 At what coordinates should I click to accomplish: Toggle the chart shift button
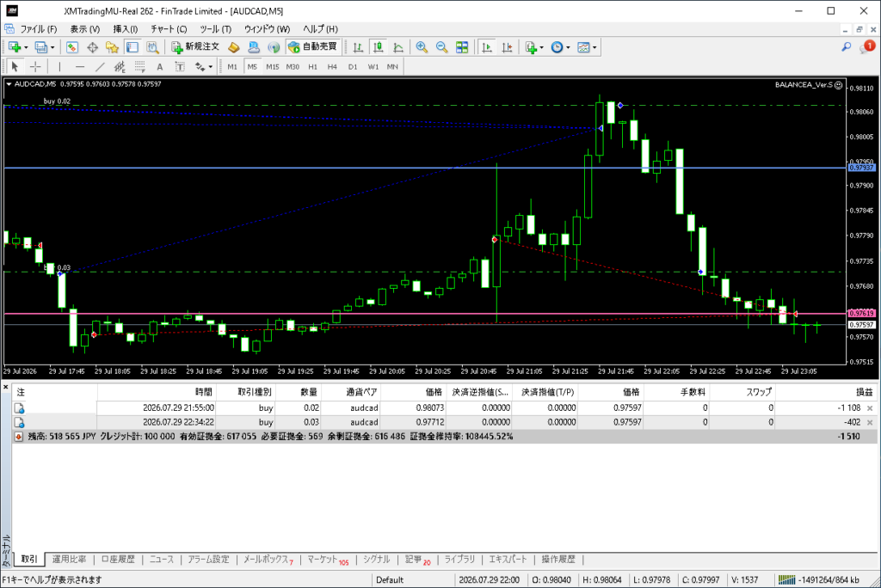point(507,47)
